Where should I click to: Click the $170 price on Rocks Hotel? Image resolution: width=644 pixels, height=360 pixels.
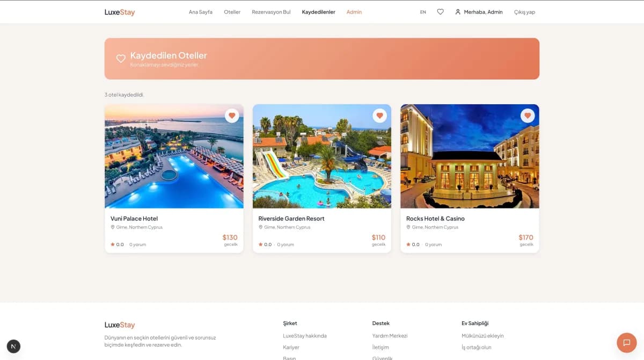526,237
